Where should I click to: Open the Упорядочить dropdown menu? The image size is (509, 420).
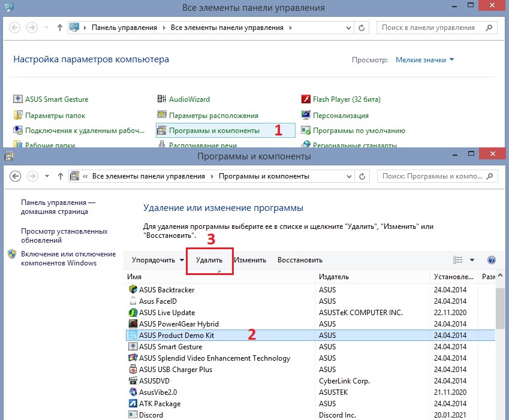(158, 260)
